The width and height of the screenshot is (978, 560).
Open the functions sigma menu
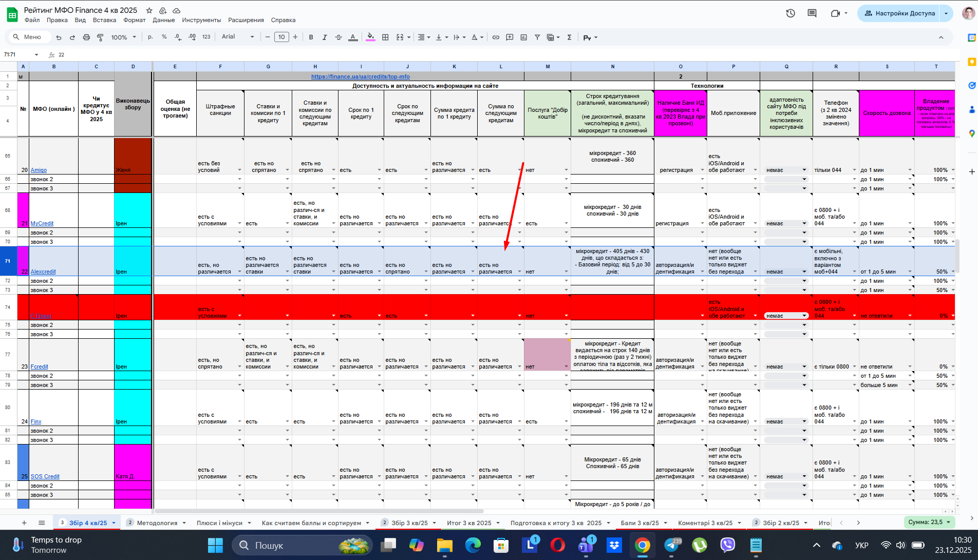click(569, 37)
